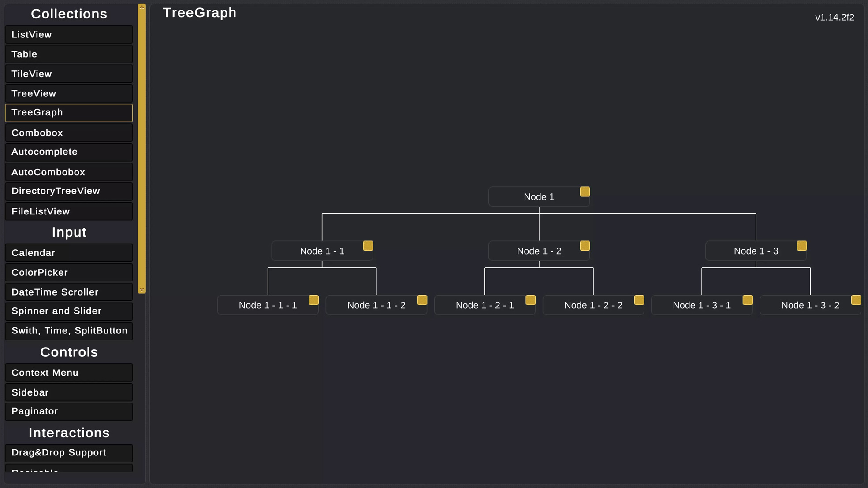
Task: Open the DateTime Scroller demo
Action: (69, 292)
